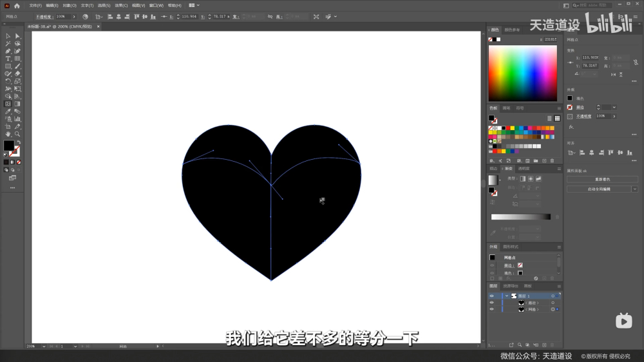Select the Magic Wand tool
The width and height of the screenshot is (644, 362).
[8, 44]
